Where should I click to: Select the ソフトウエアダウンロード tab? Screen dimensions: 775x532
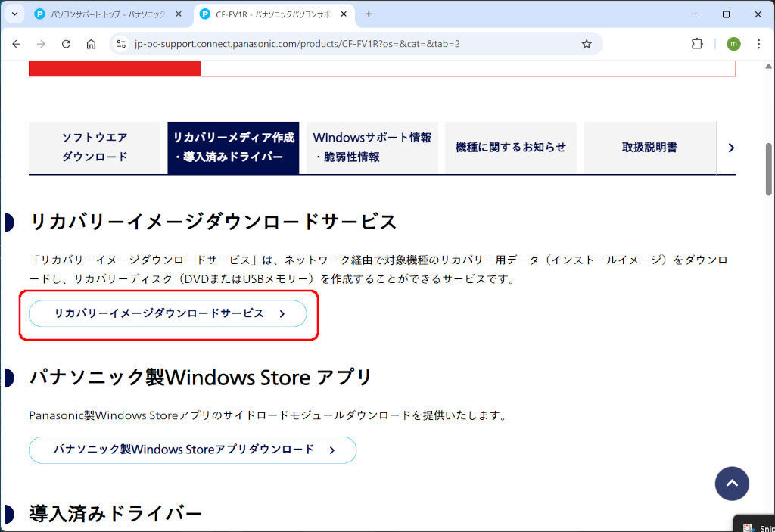point(95,148)
